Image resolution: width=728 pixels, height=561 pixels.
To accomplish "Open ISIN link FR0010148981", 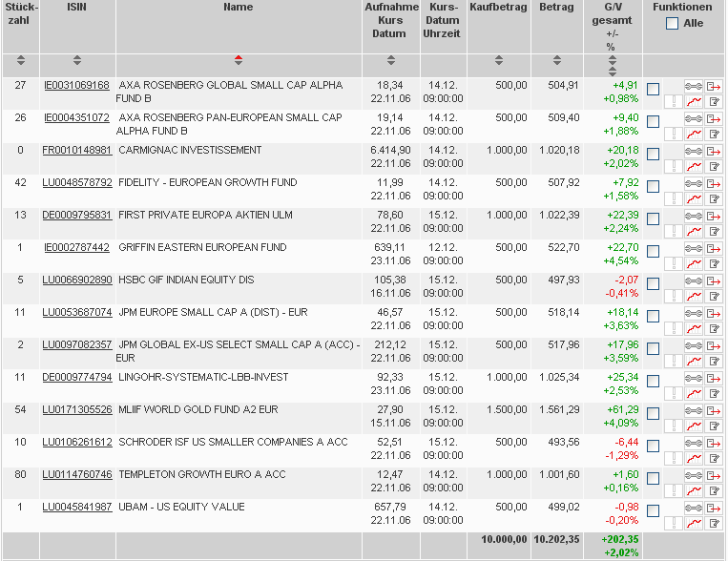I will point(77,150).
